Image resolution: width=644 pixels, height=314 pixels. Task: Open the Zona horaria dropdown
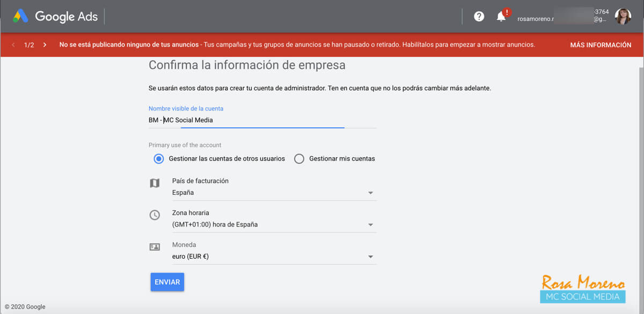370,224
